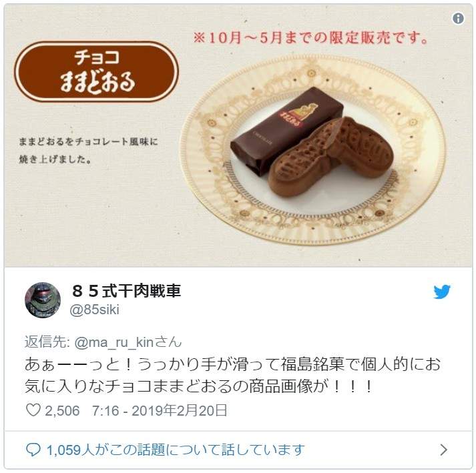Click the info icon on image
Screen dimensions: 476x473
click(x=458, y=18)
